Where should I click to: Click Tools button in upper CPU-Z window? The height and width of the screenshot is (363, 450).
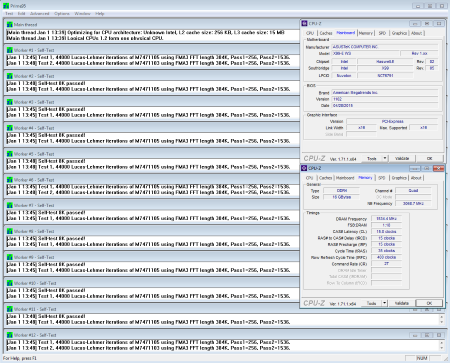pos(372,158)
